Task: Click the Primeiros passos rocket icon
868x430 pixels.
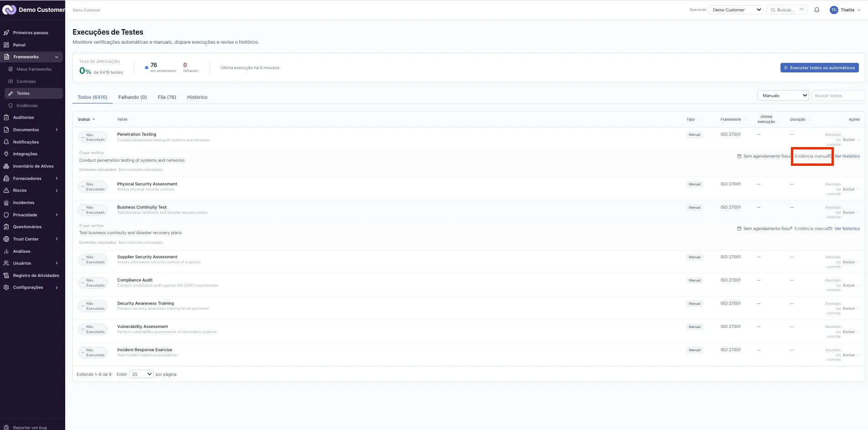Action: pyautogui.click(x=6, y=33)
